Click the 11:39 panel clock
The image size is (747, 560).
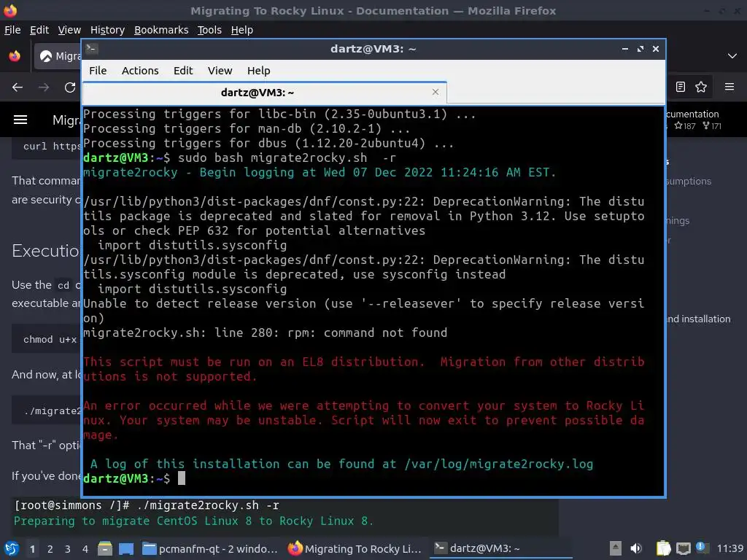729,548
